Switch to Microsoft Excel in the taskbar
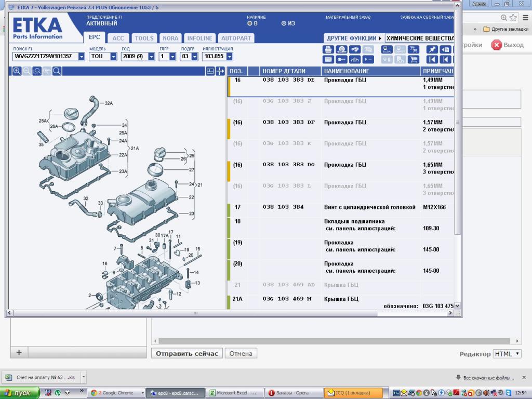 click(x=235, y=393)
